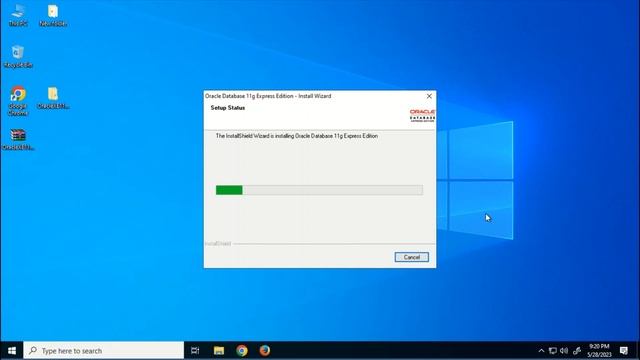Open the network tray icon
The height and width of the screenshot is (360, 640).
pyautogui.click(x=553, y=351)
